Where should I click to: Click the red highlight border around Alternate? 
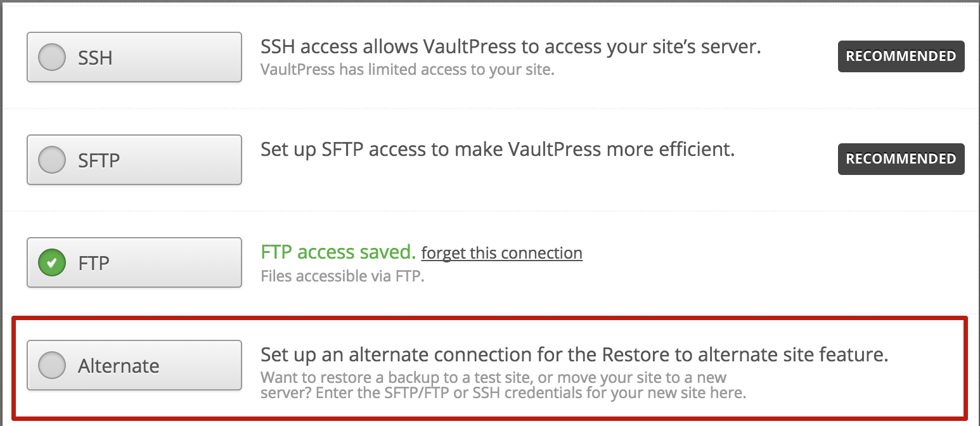(x=489, y=318)
